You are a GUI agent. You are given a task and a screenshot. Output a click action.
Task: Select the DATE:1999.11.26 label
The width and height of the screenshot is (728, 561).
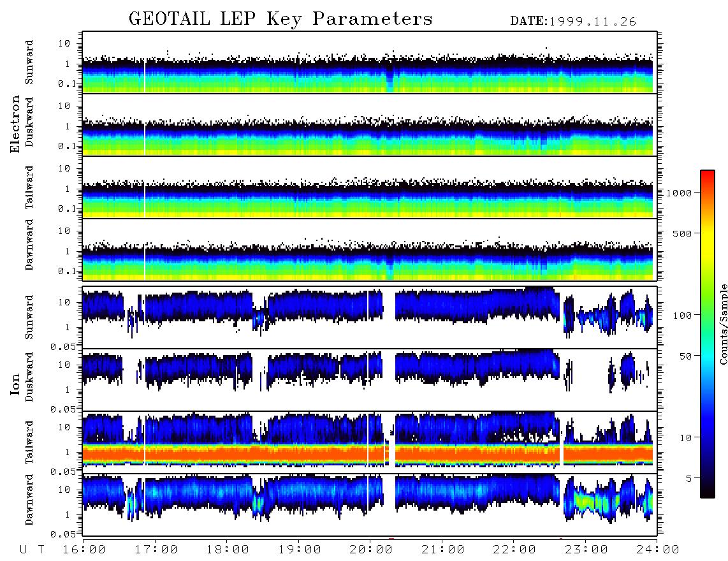pyautogui.click(x=573, y=22)
